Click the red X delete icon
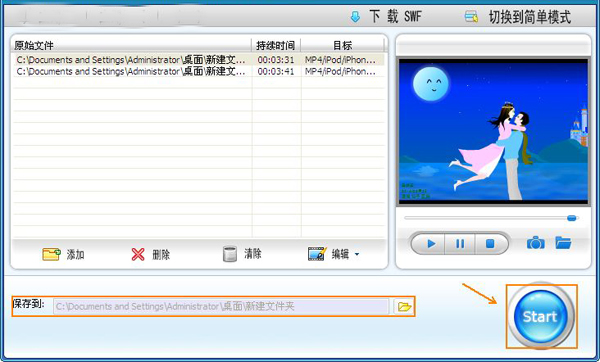Image resolution: width=600 pixels, height=362 pixels. pyautogui.click(x=138, y=254)
